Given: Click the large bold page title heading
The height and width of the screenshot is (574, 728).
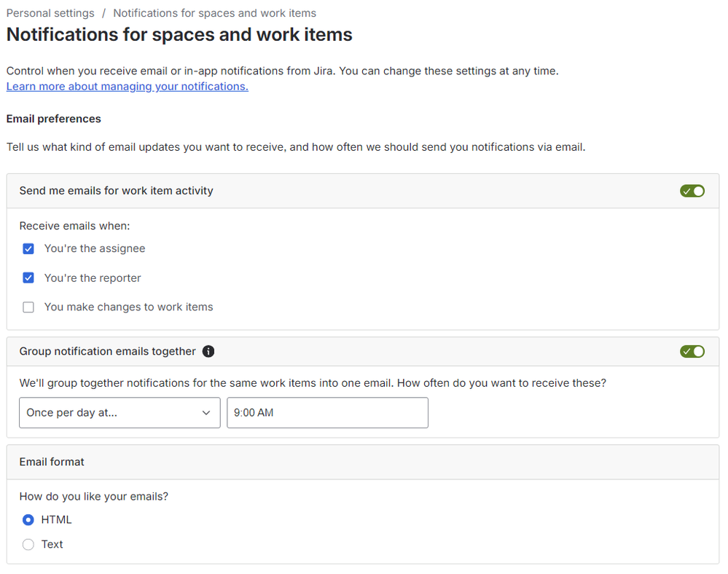Looking at the screenshot, I should click(179, 34).
